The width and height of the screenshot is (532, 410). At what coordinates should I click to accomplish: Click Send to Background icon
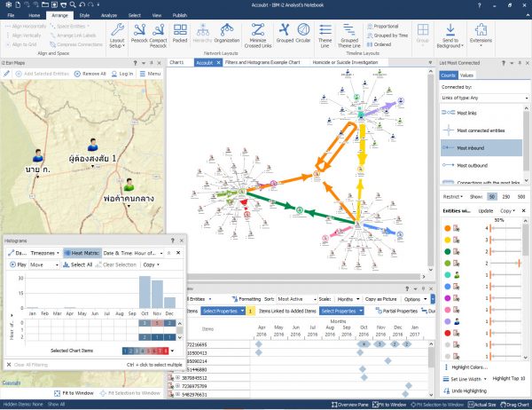pyautogui.click(x=450, y=30)
